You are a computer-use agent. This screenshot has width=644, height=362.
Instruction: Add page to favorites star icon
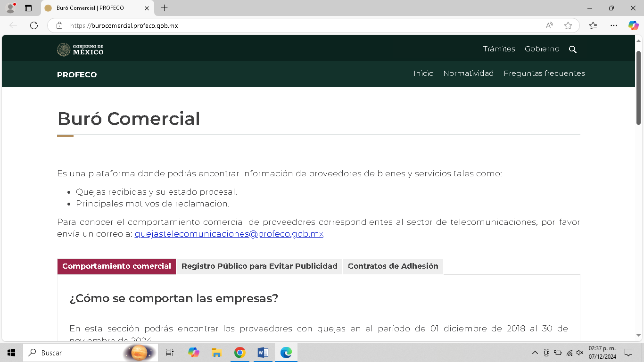(x=568, y=25)
